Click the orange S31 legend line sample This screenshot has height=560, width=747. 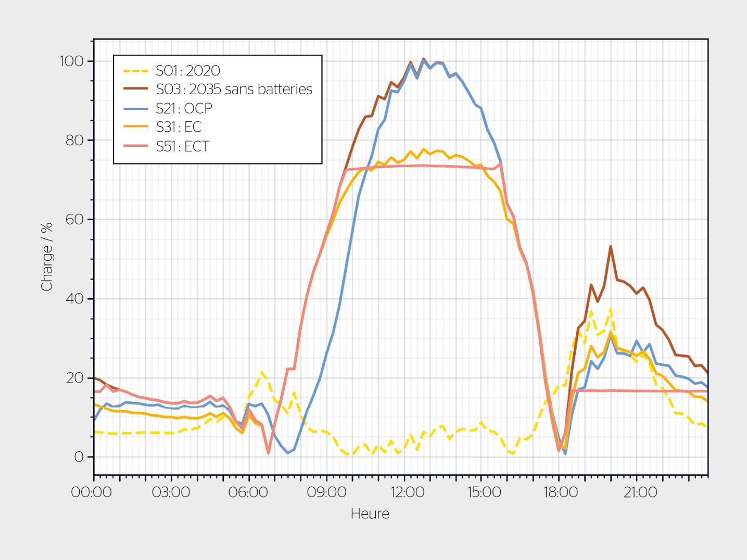[135, 127]
